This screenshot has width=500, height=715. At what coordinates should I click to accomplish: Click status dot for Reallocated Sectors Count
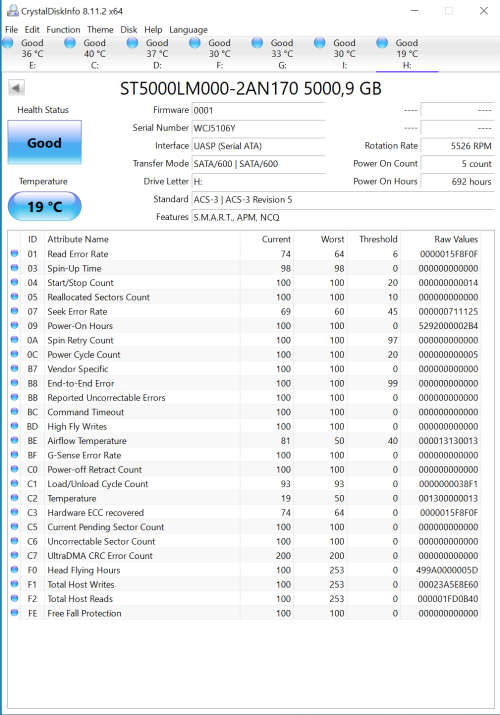click(x=15, y=297)
